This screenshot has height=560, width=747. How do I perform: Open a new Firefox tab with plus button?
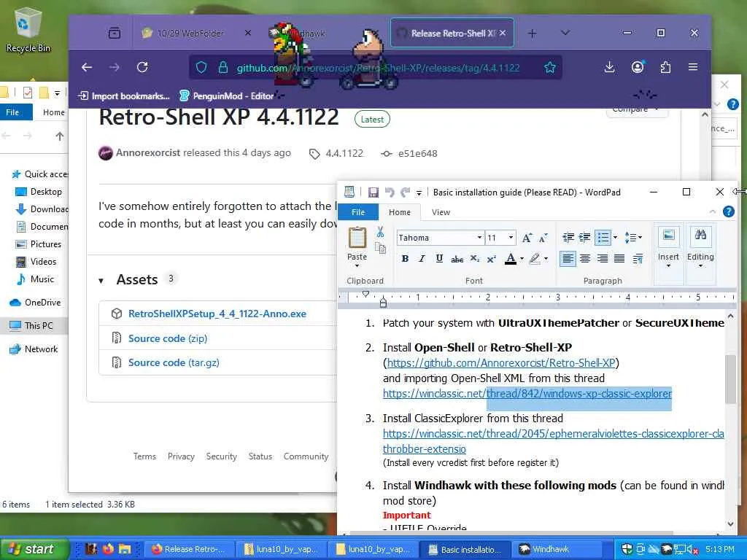(532, 33)
